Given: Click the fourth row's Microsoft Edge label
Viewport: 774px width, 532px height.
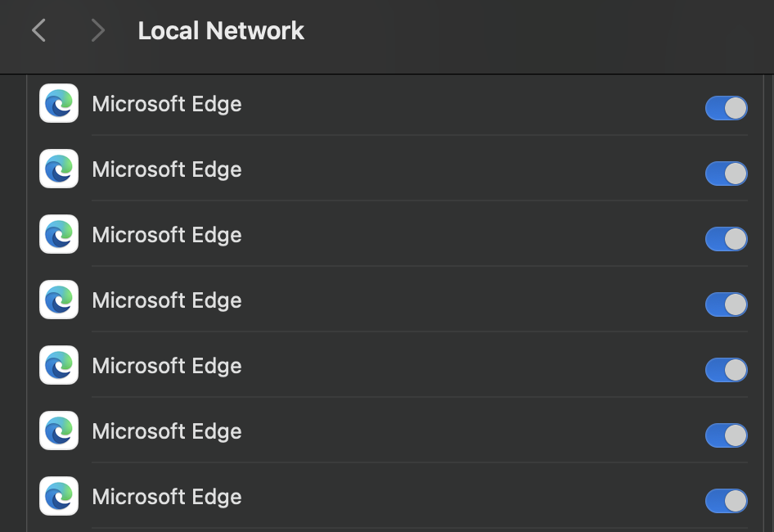Looking at the screenshot, I should point(167,301).
